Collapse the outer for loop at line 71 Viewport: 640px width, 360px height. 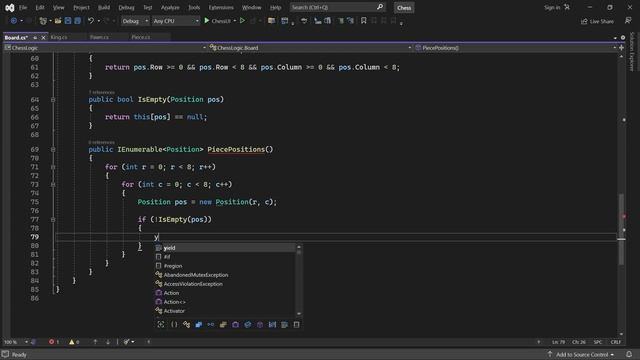pyautogui.click(x=53, y=167)
